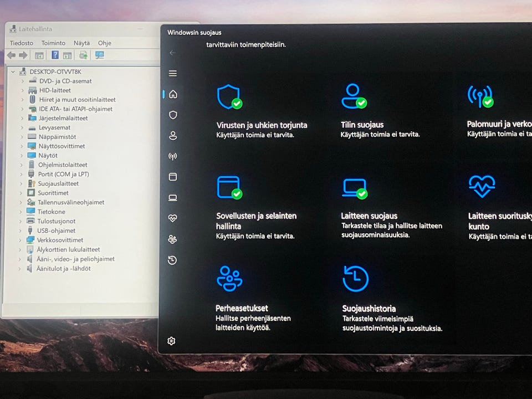532x399 pixels.
Task: Select account person icon in security sidebar
Action: point(173,136)
